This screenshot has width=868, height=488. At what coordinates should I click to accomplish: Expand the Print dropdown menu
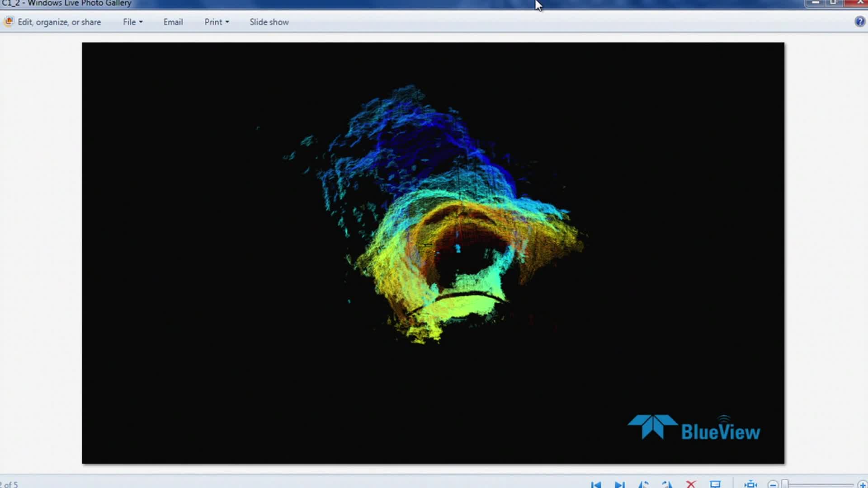(217, 22)
